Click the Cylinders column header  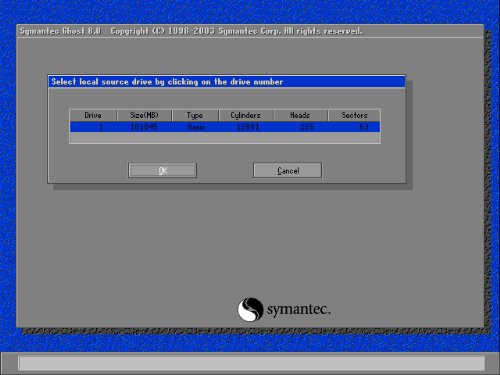click(x=246, y=115)
